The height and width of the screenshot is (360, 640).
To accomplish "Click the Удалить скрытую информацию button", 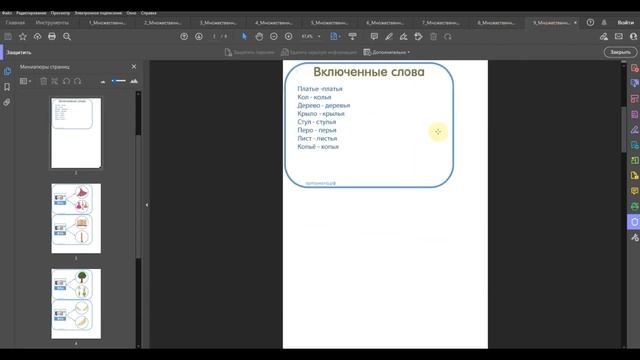I will (x=319, y=52).
